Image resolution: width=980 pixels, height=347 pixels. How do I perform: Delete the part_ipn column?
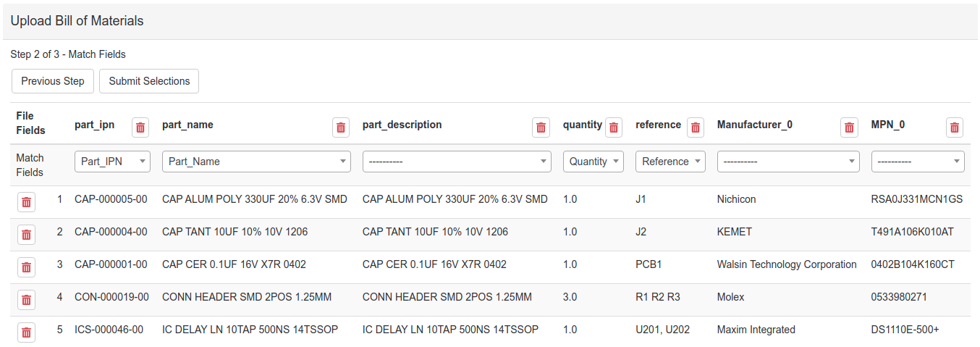click(x=140, y=127)
